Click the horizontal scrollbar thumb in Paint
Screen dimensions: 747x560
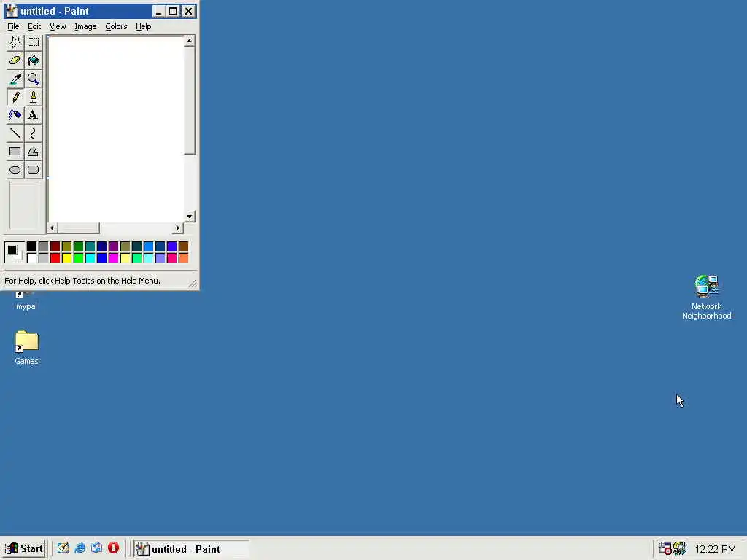[79, 227]
